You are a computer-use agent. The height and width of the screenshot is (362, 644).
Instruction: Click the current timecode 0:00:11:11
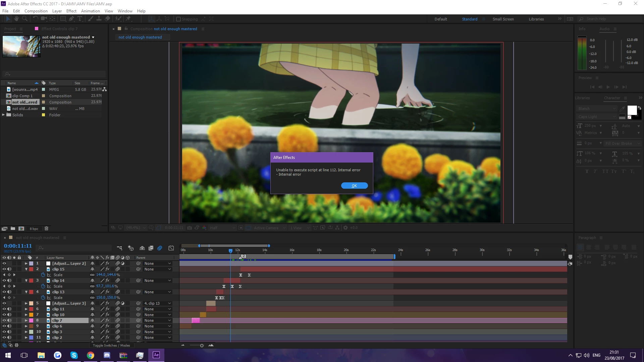point(18,246)
